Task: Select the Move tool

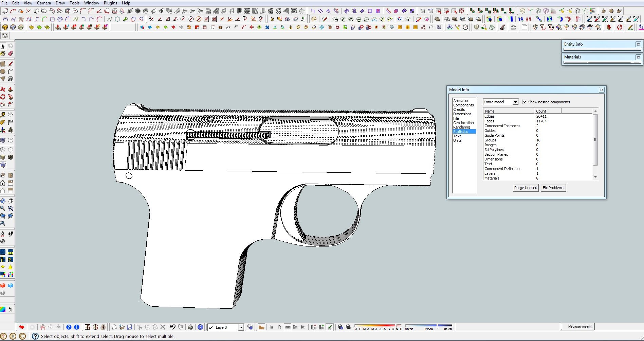Action: [x=3, y=89]
